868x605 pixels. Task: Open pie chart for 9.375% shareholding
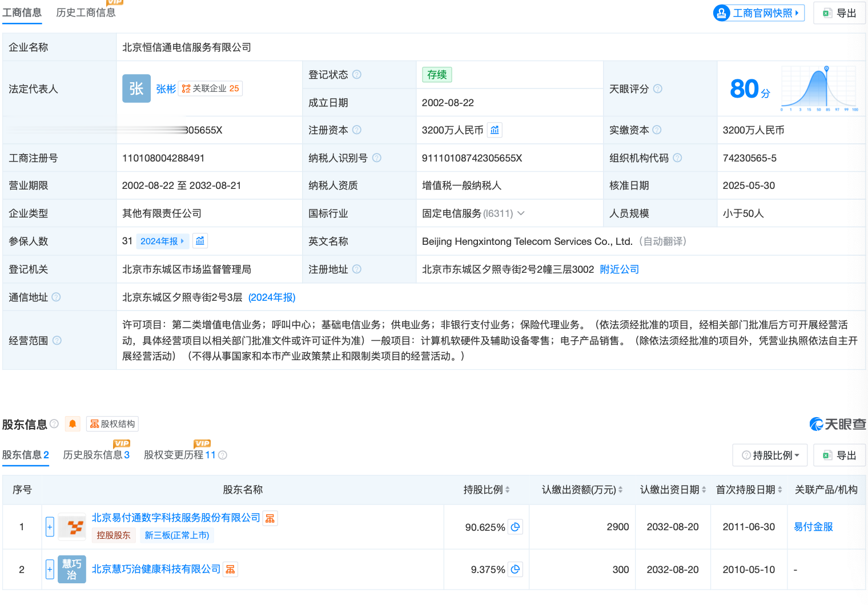pyautogui.click(x=515, y=569)
